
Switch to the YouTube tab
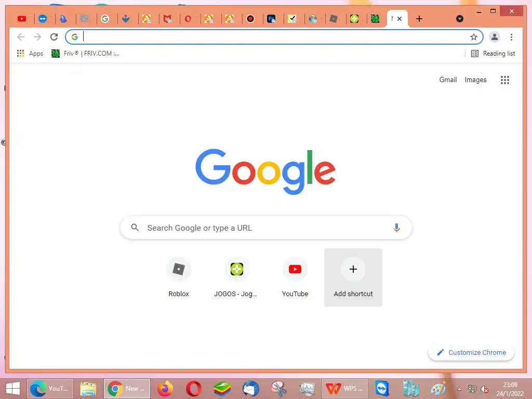22,19
